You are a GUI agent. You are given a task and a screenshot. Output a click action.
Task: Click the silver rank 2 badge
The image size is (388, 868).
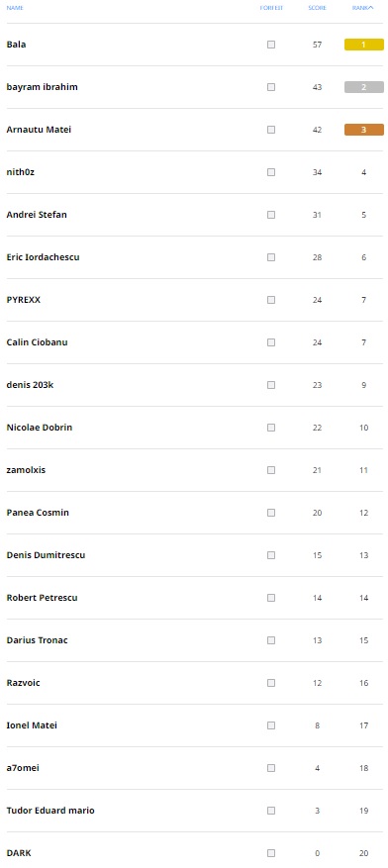point(363,87)
